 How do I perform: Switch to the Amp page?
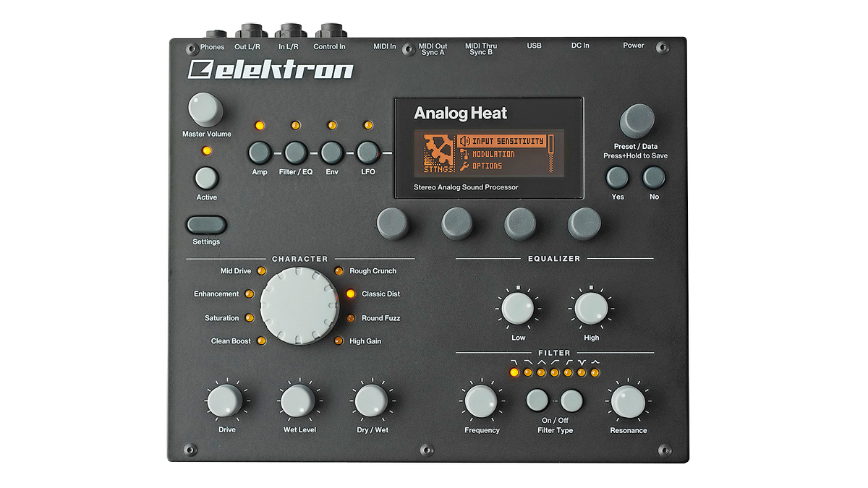(258, 153)
